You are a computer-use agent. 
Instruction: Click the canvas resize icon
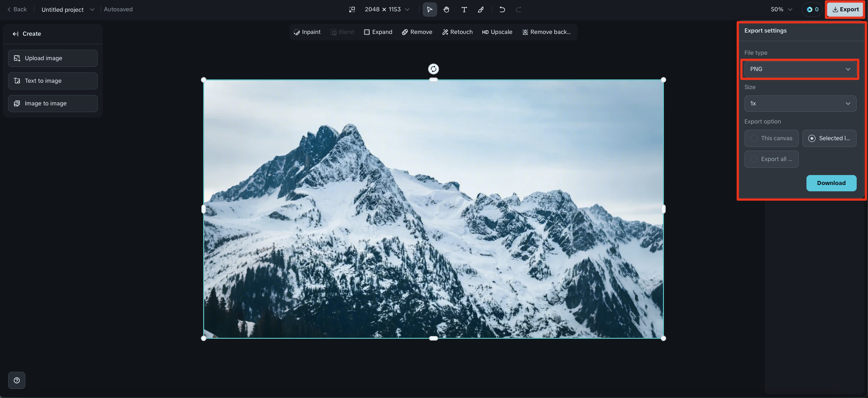click(352, 9)
